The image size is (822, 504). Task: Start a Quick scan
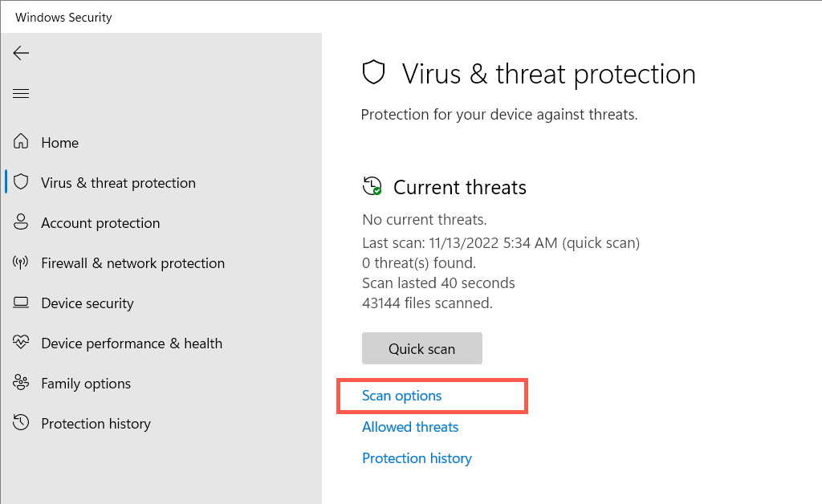point(421,348)
